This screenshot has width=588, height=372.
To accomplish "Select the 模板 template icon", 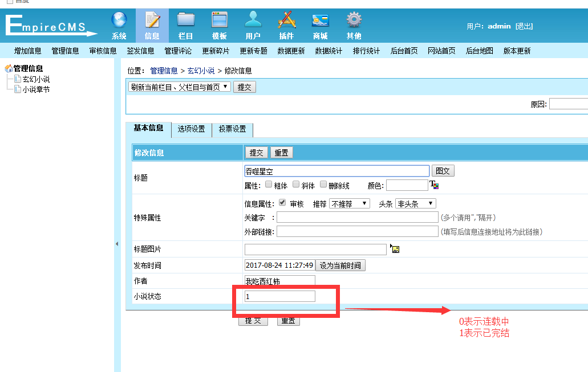I will [220, 21].
